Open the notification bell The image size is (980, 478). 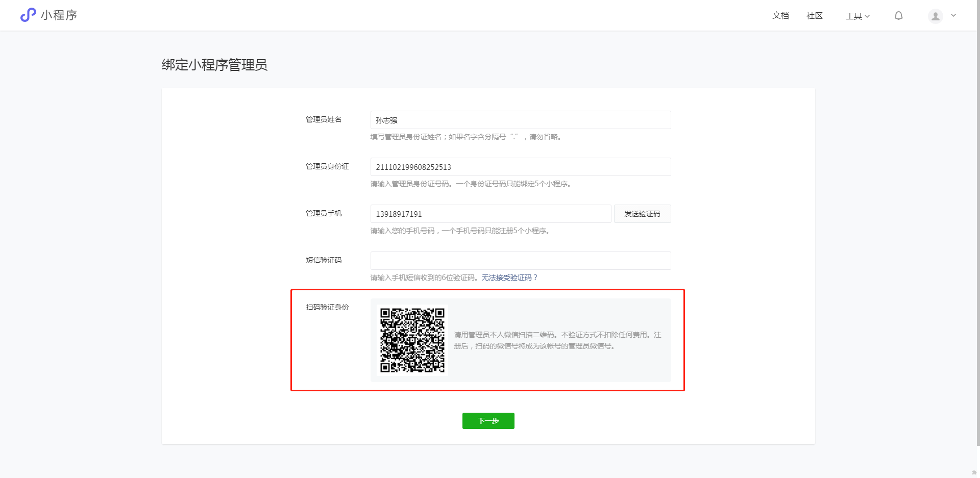[x=898, y=16]
